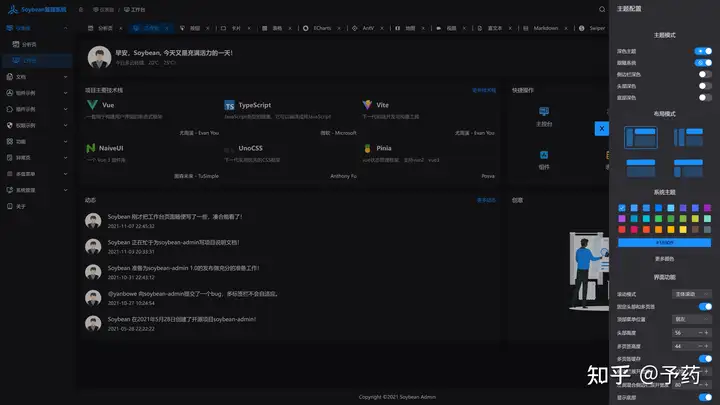Toggle the 多页签缓存 tab cache switch
Image resolution: width=720 pixels, height=405 pixels.
point(705,359)
